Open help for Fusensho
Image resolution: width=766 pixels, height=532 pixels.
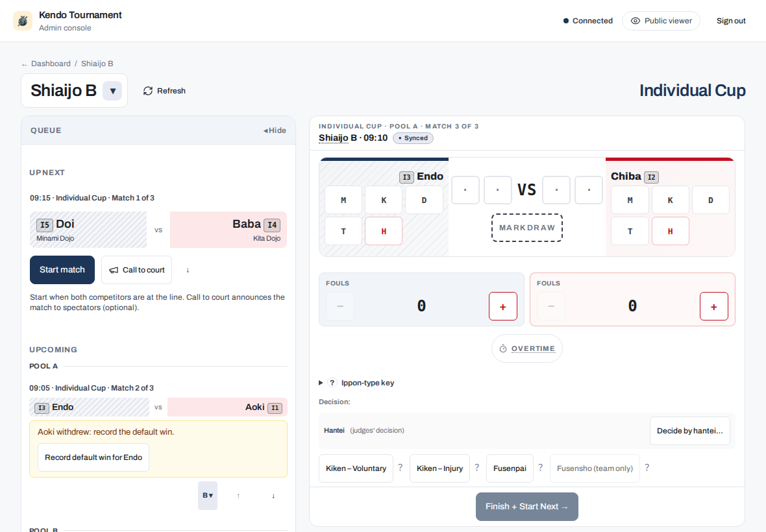[647, 468]
